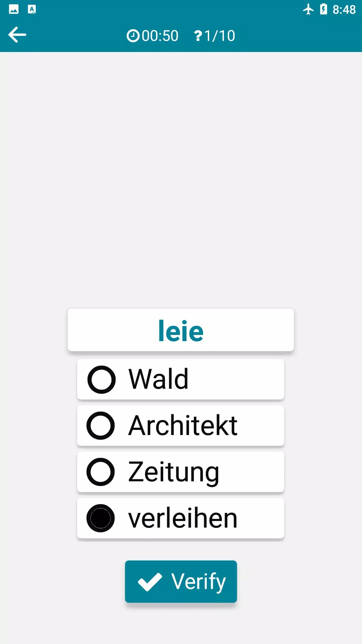Choose the Wald answer label
Image resolution: width=362 pixels, height=644 pixels.
(158, 379)
